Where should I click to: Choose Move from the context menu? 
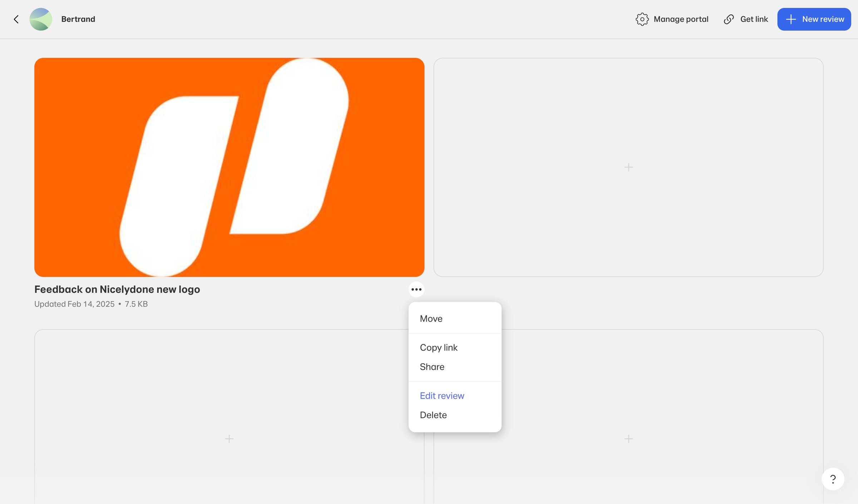(x=455, y=319)
